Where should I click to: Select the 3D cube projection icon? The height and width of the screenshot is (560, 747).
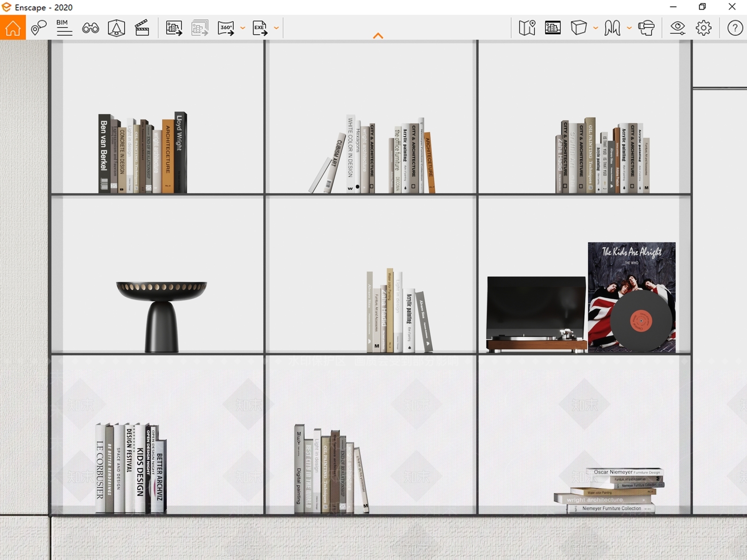tap(578, 28)
